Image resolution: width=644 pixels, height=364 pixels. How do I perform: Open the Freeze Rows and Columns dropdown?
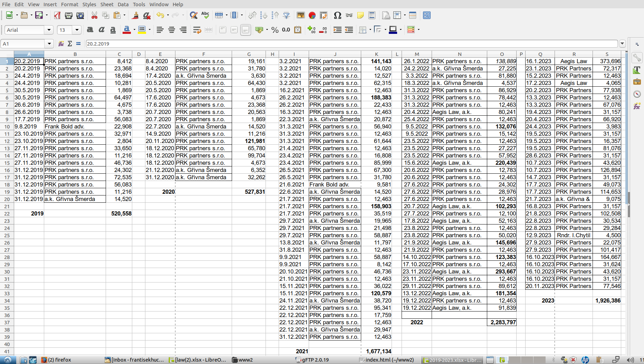405,15
